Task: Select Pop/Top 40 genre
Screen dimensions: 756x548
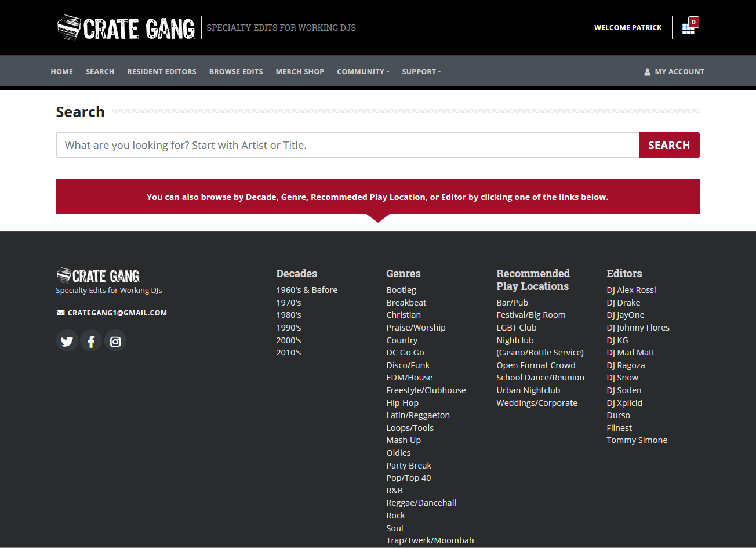Action: click(x=409, y=478)
